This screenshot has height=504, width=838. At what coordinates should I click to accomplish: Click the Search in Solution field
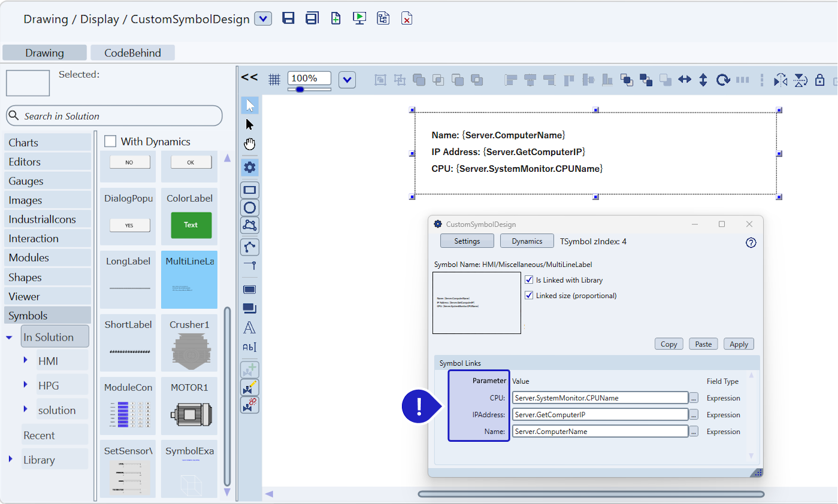click(114, 116)
